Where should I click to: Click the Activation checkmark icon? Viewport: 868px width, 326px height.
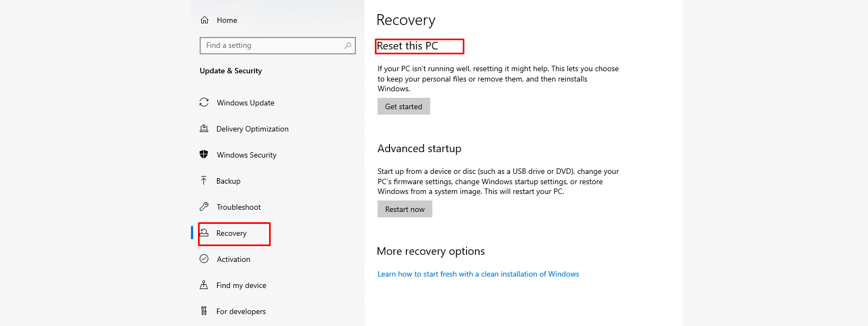[204, 259]
